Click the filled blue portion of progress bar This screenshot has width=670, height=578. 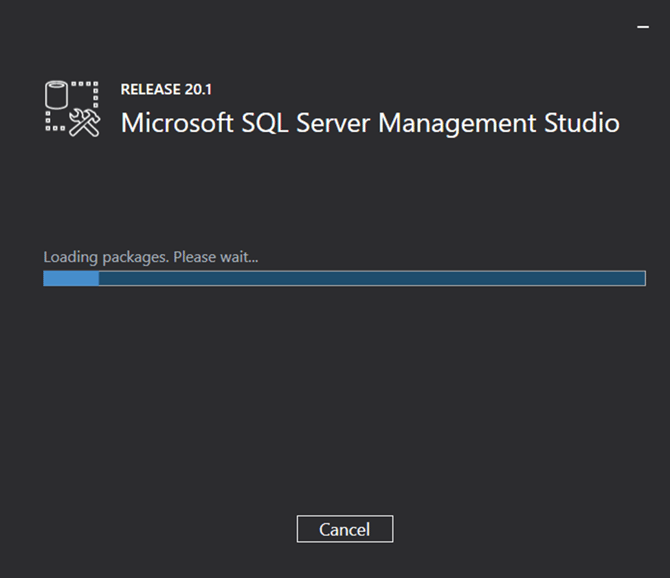71,278
